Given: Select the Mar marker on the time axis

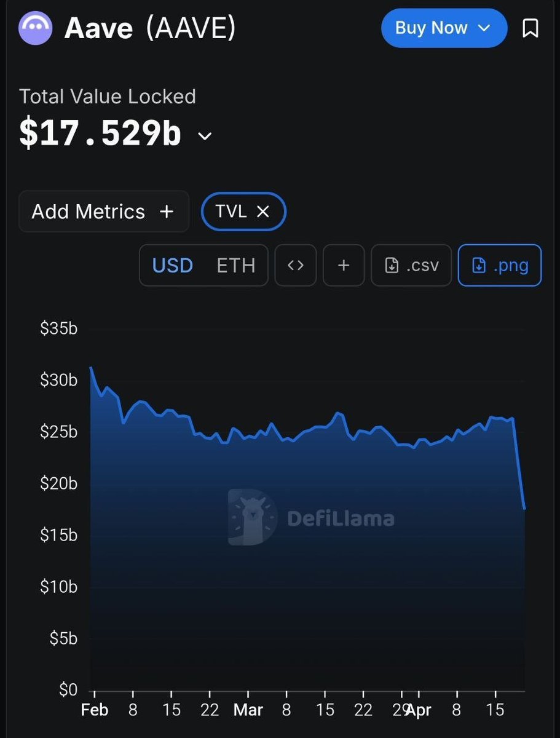Looking at the screenshot, I should 248,710.
